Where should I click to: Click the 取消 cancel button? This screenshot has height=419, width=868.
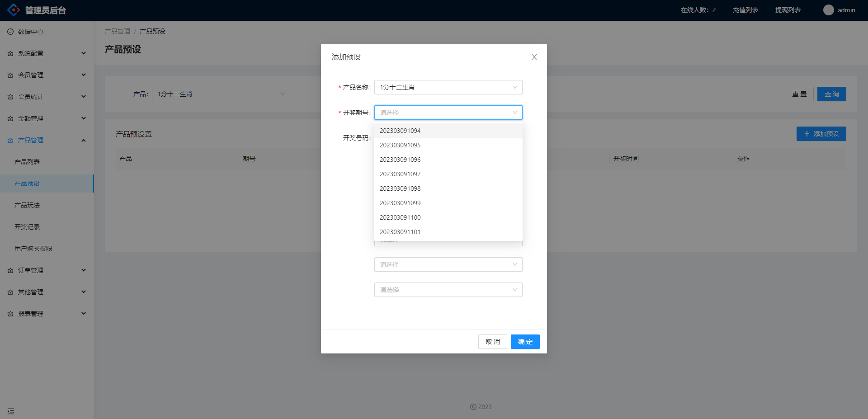point(492,342)
